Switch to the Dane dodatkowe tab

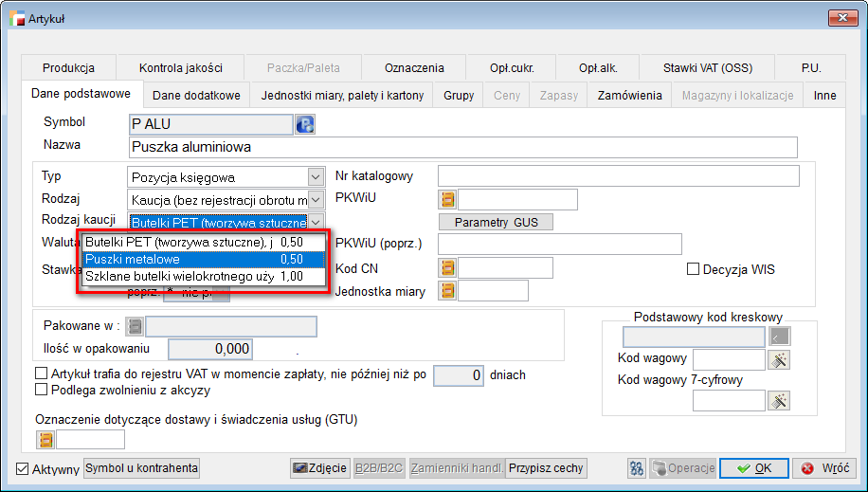tap(197, 96)
